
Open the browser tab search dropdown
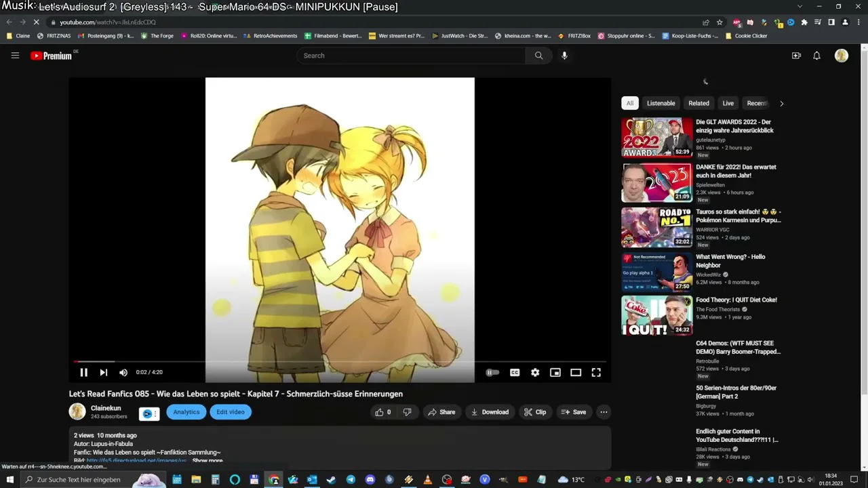coord(800,6)
